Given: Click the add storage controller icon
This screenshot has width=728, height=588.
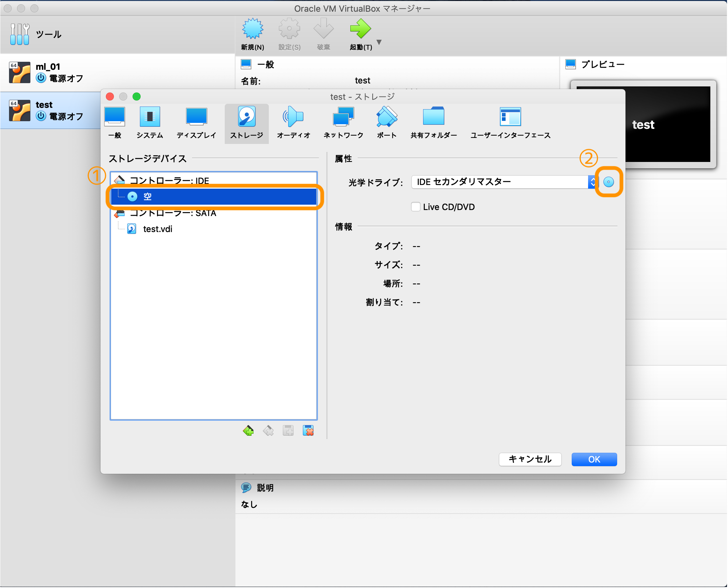Looking at the screenshot, I should 248,431.
